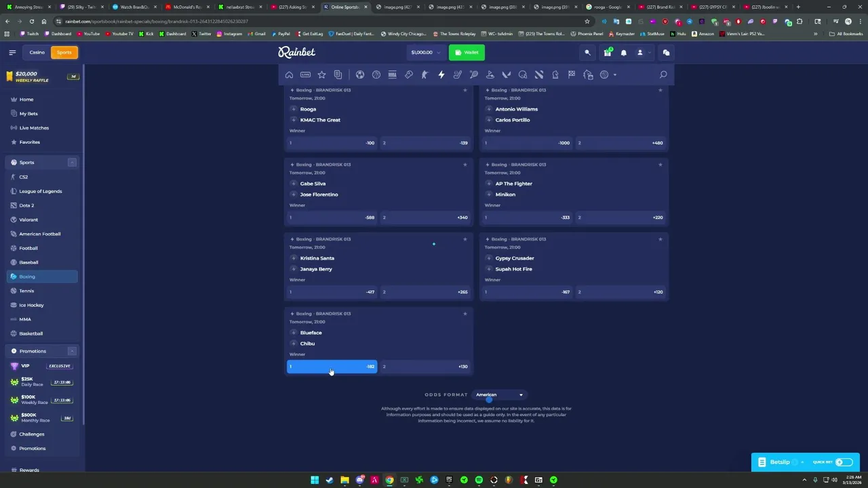Open the bet history icon in the sports bar
Viewport: 868px width, 488px height.
(x=338, y=75)
